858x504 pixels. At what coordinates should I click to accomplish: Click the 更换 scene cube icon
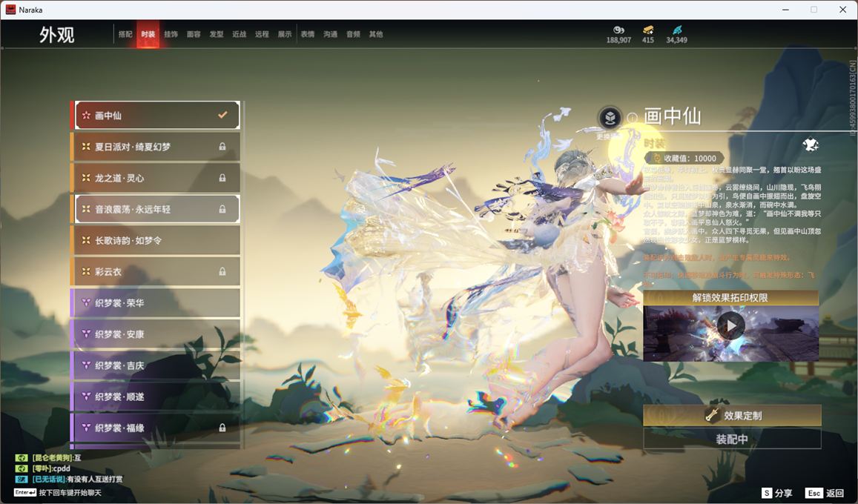pyautogui.click(x=610, y=118)
